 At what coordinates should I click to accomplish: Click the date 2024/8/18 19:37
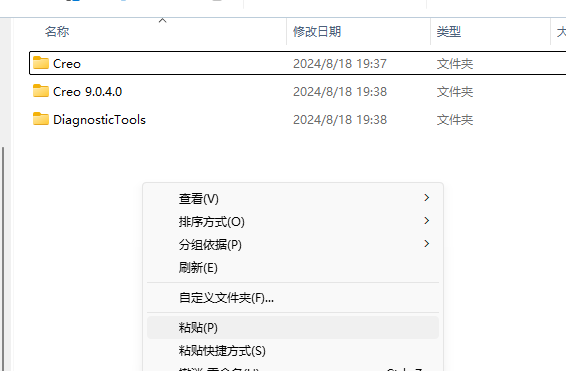click(340, 64)
